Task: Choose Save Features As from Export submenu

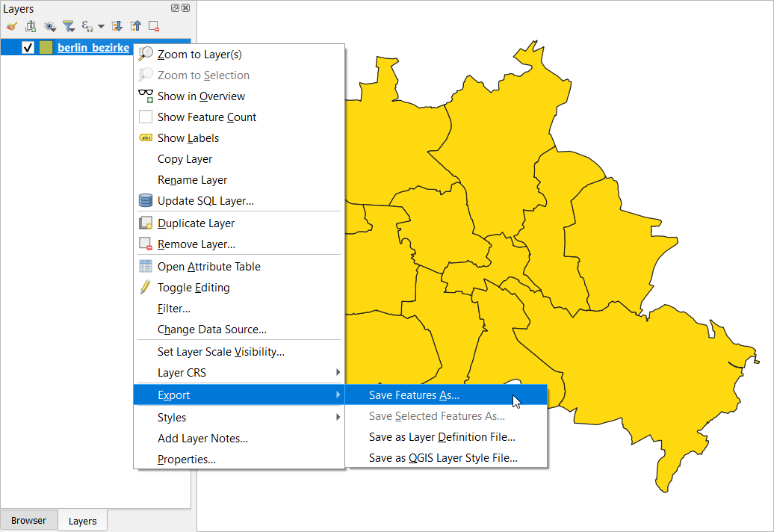Action: click(x=414, y=395)
